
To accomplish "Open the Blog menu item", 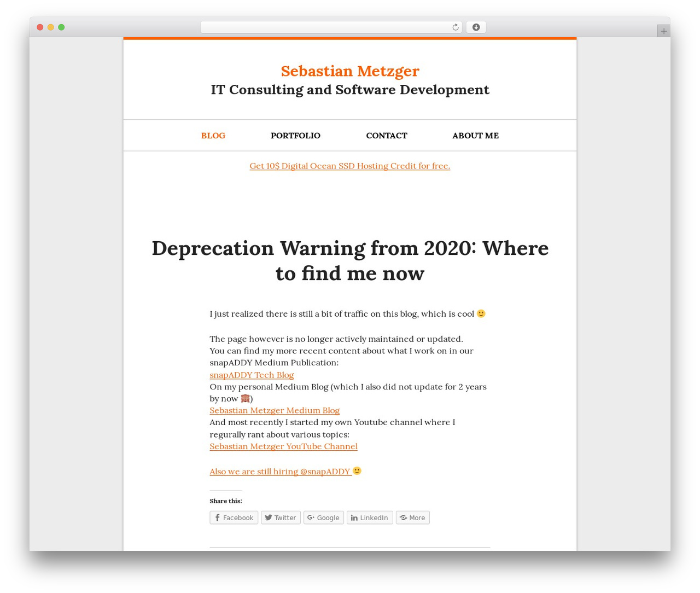I will (213, 136).
